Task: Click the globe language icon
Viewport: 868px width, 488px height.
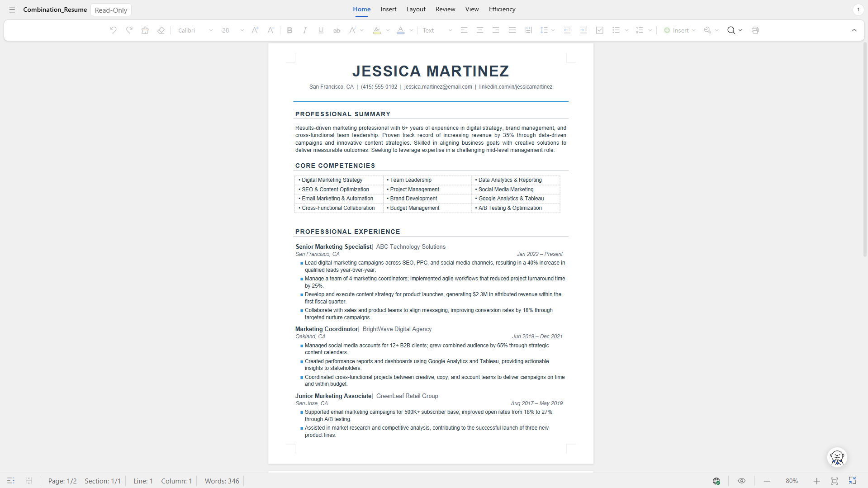Action: pos(716,481)
